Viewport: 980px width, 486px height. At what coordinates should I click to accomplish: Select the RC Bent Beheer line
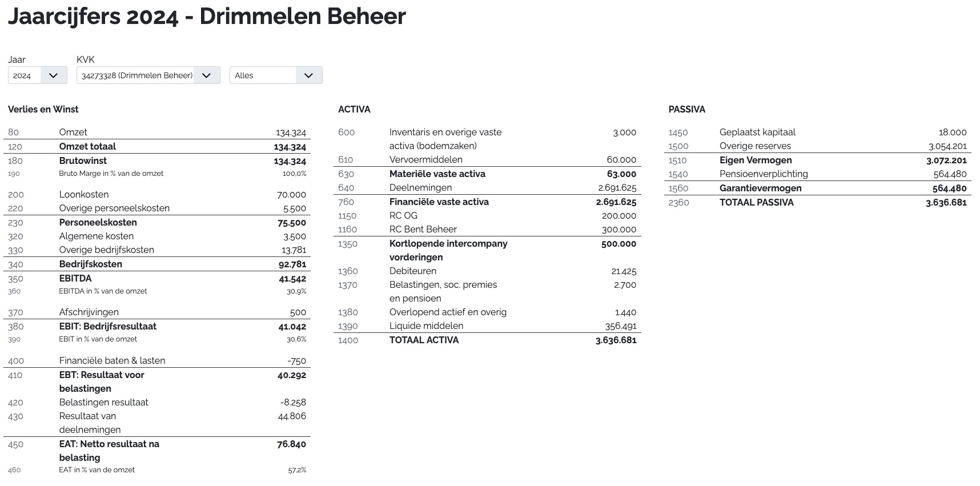(423, 229)
